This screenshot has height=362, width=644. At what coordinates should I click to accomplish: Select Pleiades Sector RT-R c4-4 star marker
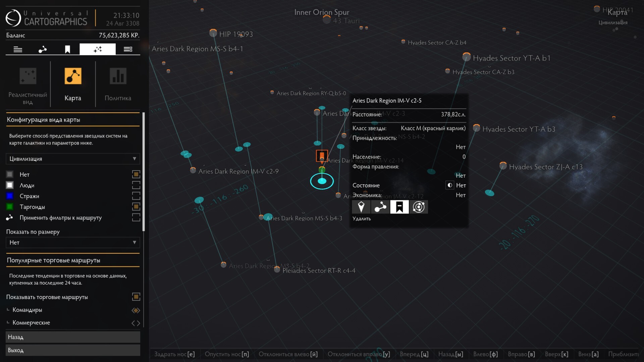pyautogui.click(x=277, y=269)
